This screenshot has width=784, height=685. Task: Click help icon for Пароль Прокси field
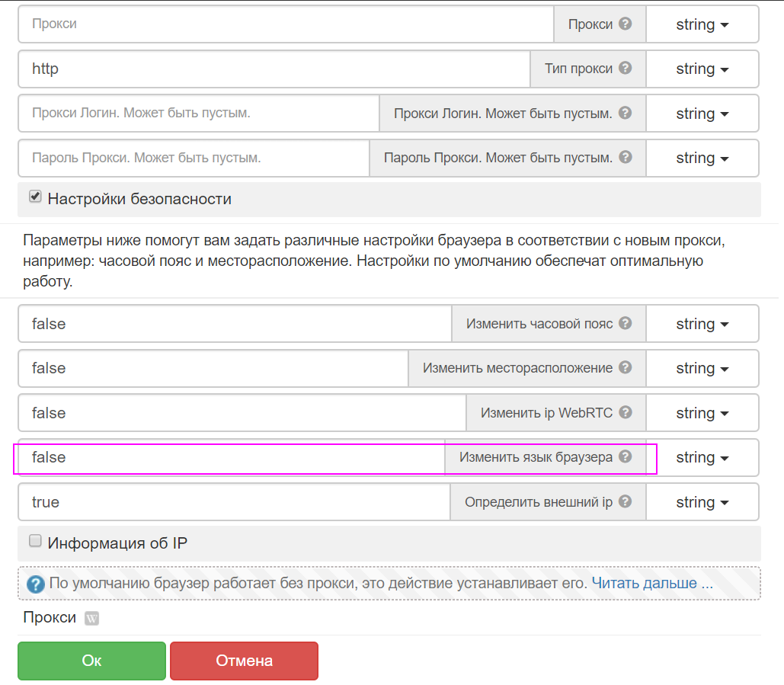[x=626, y=158]
